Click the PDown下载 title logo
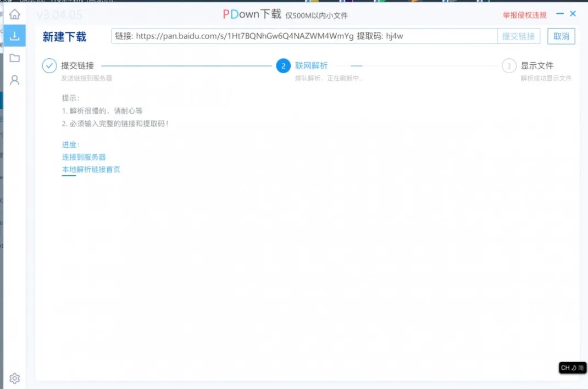 coord(252,14)
